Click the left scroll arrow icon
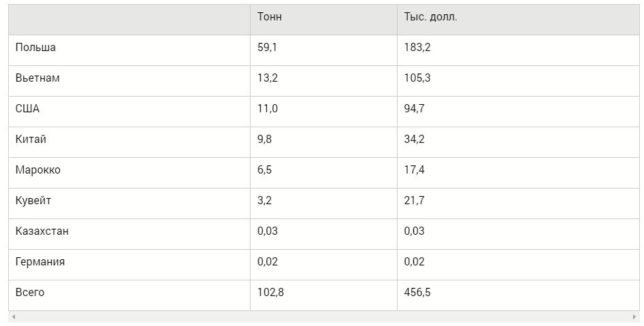 click(14, 317)
